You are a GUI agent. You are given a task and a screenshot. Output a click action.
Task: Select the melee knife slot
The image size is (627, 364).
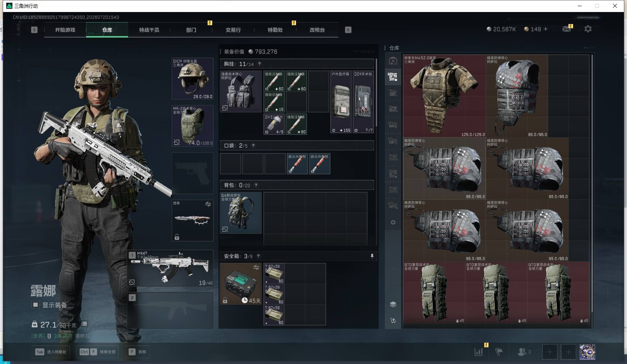pos(192,220)
